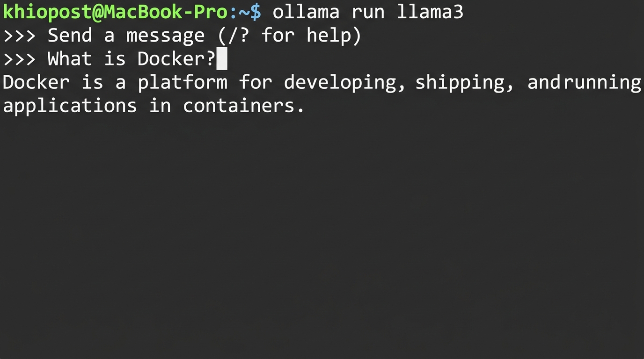Select the word "run" in the command
Screen dimensions: 644x359
[368, 12]
